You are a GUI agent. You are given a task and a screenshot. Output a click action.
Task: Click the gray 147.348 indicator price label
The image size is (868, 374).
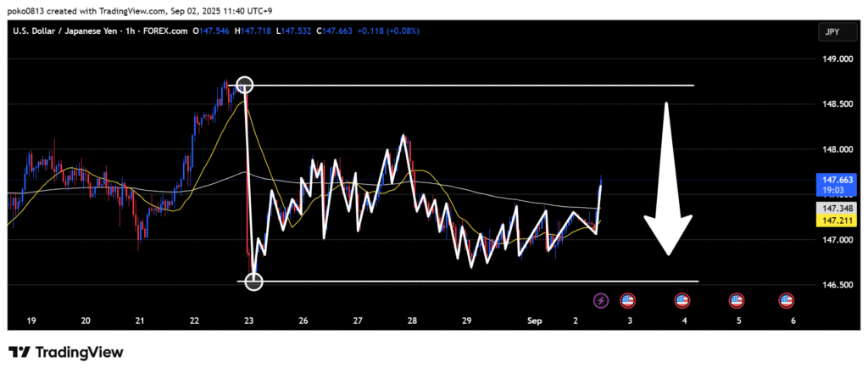(x=830, y=208)
